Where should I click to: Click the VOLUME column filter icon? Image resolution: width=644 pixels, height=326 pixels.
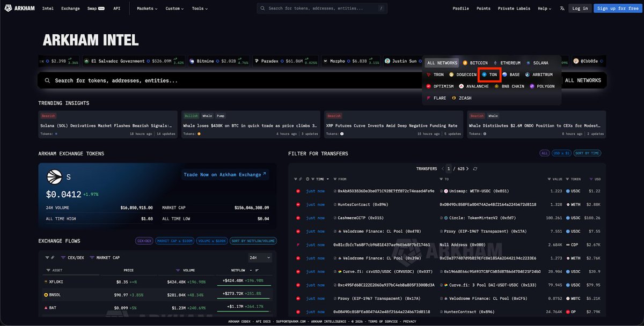coord(178,270)
